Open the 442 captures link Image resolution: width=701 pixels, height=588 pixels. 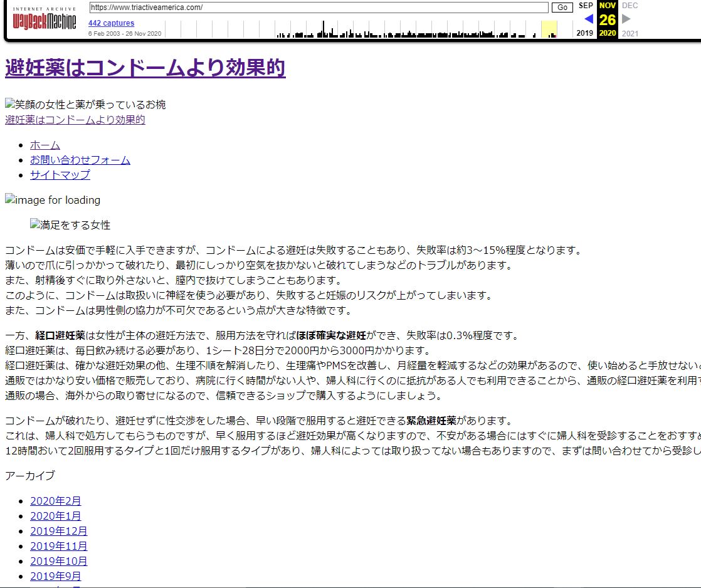(111, 23)
